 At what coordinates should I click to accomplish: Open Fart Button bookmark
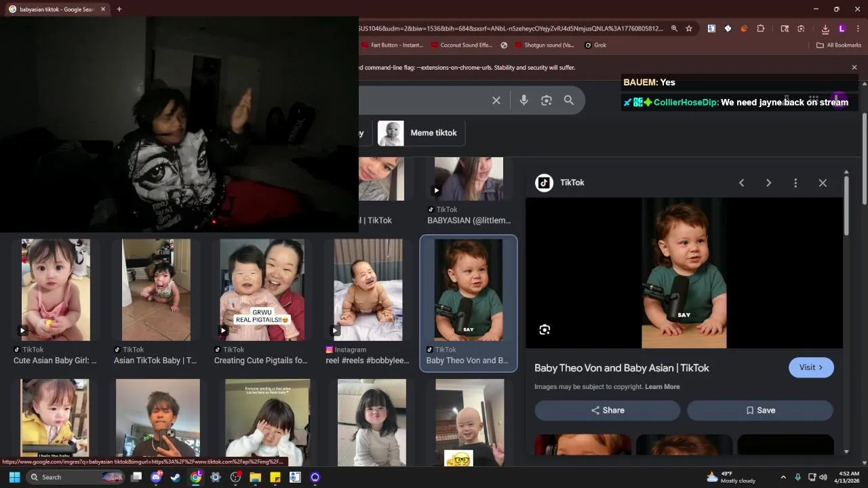392,45
